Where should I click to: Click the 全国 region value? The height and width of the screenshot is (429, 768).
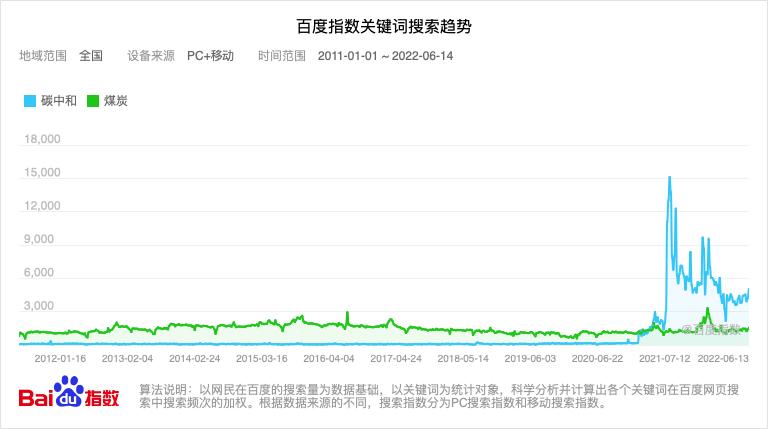tap(91, 56)
